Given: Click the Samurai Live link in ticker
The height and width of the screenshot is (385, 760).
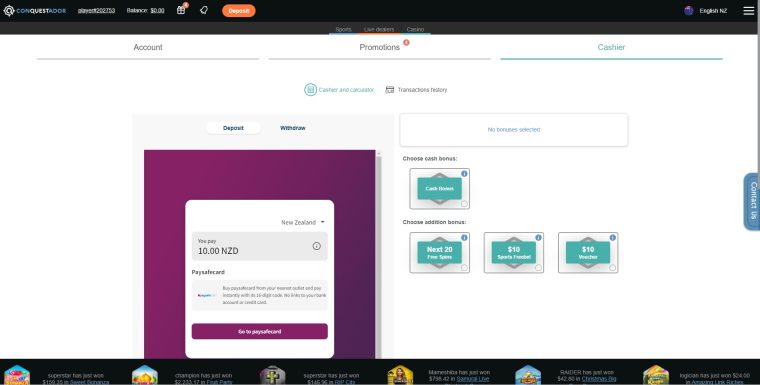Looking at the screenshot, I should (x=473, y=379).
